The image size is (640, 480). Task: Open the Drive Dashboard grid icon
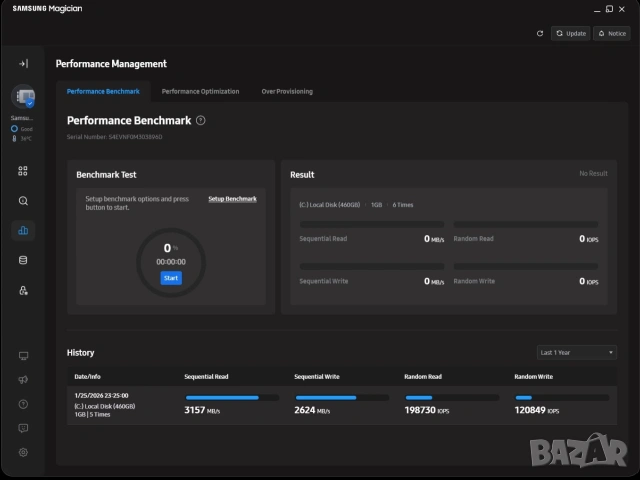23,171
